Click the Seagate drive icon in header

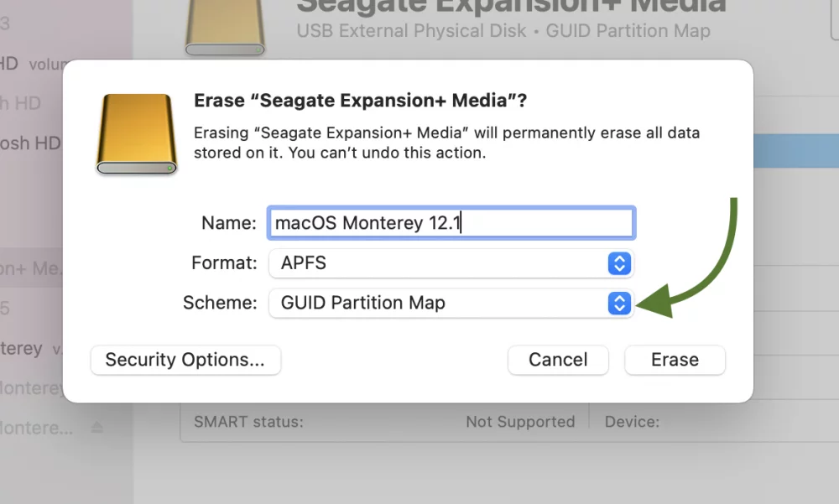coord(225,27)
